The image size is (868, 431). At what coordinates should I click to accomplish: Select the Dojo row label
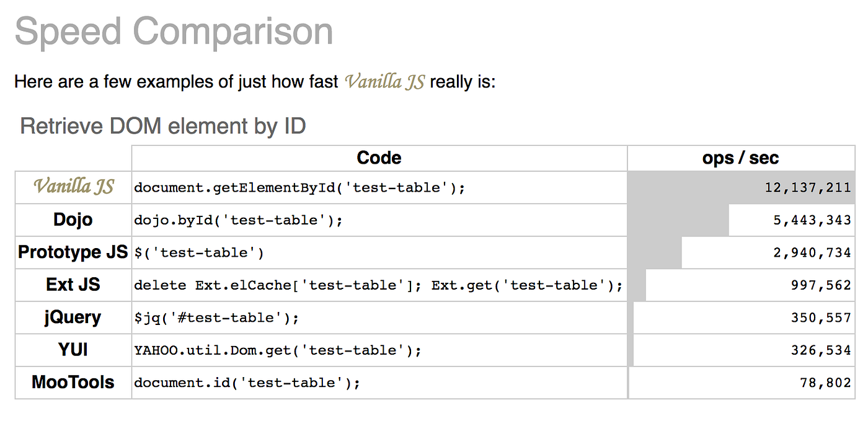pos(73,220)
